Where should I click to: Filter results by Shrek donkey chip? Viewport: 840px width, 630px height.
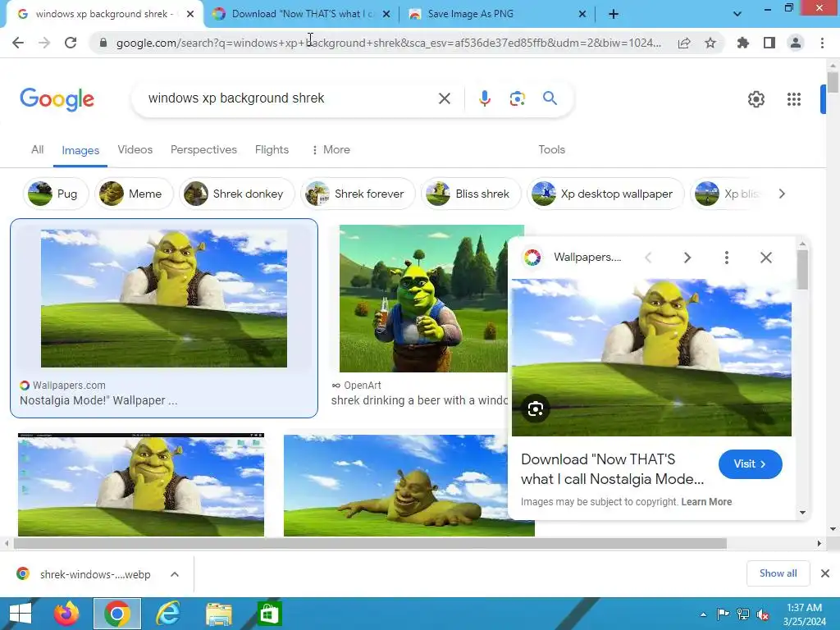pyautogui.click(x=236, y=194)
